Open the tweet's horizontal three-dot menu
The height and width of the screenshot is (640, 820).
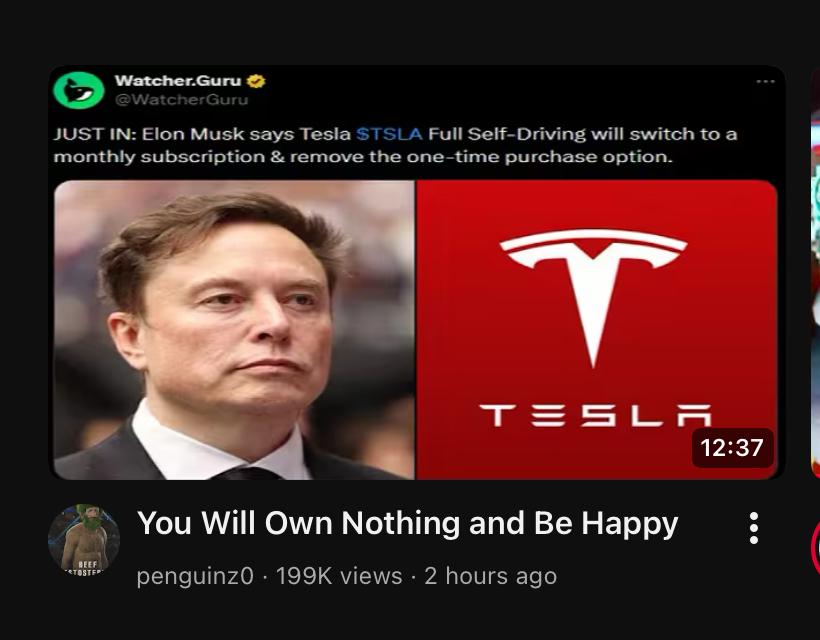pos(765,82)
